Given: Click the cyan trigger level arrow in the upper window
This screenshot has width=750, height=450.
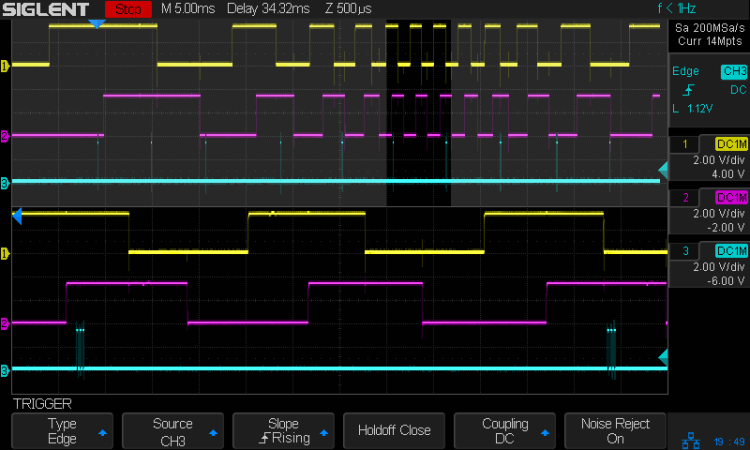Looking at the screenshot, I should point(662,170).
